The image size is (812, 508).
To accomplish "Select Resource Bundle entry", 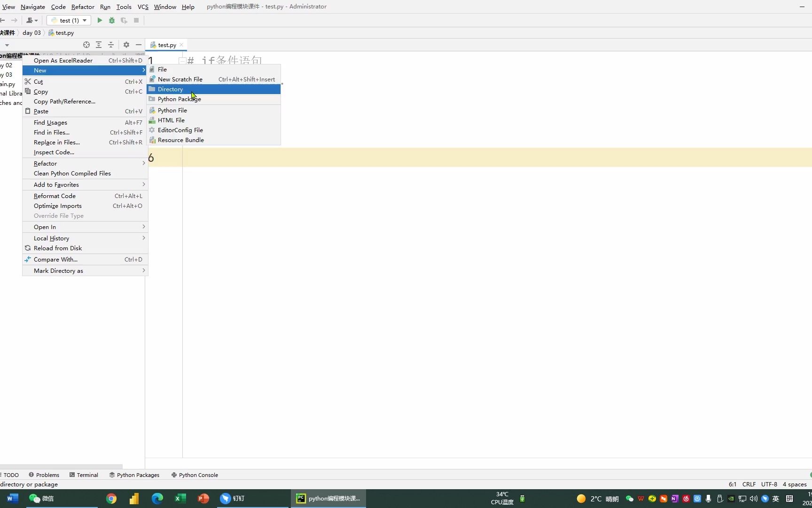I will pyautogui.click(x=214, y=140).
